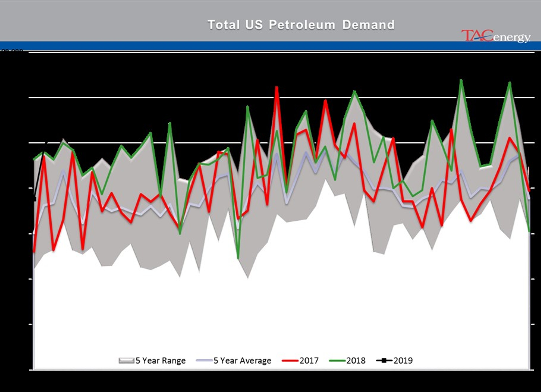Click the 5 Year Range legend label
Image resolution: width=541 pixels, height=392 pixels.
pyautogui.click(x=160, y=361)
